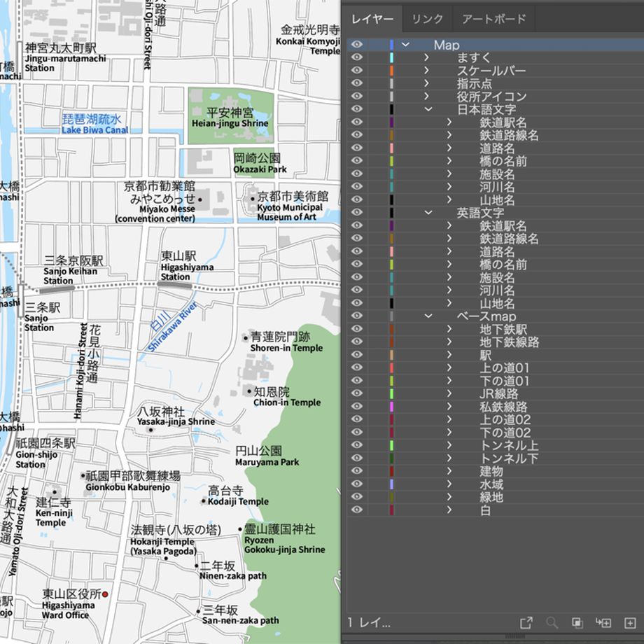Expand the トンネル下 sublayer

[x=449, y=458]
